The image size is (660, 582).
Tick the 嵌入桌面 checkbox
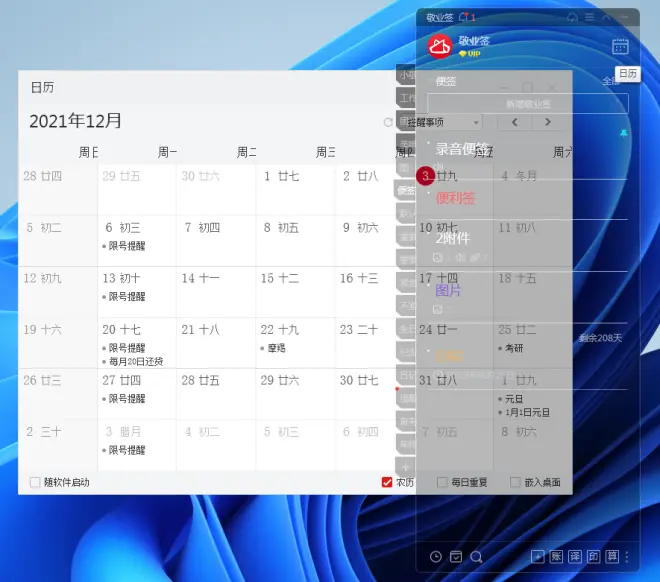515,482
